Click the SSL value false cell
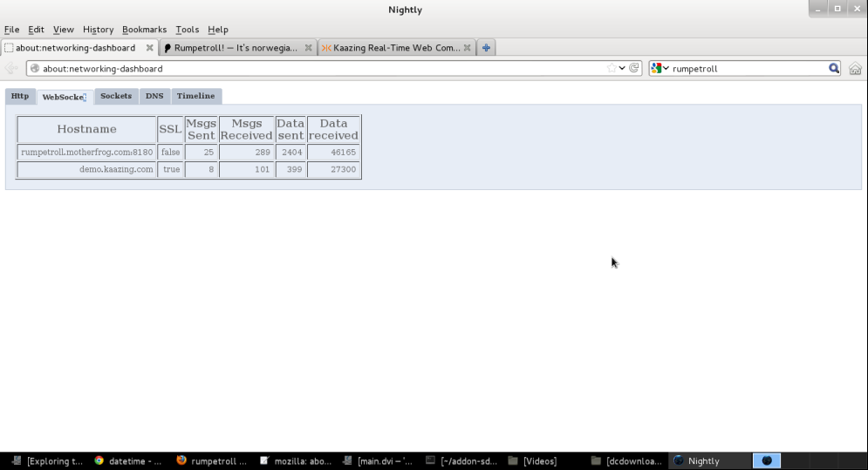Viewport: 868px width, 470px height. point(170,153)
